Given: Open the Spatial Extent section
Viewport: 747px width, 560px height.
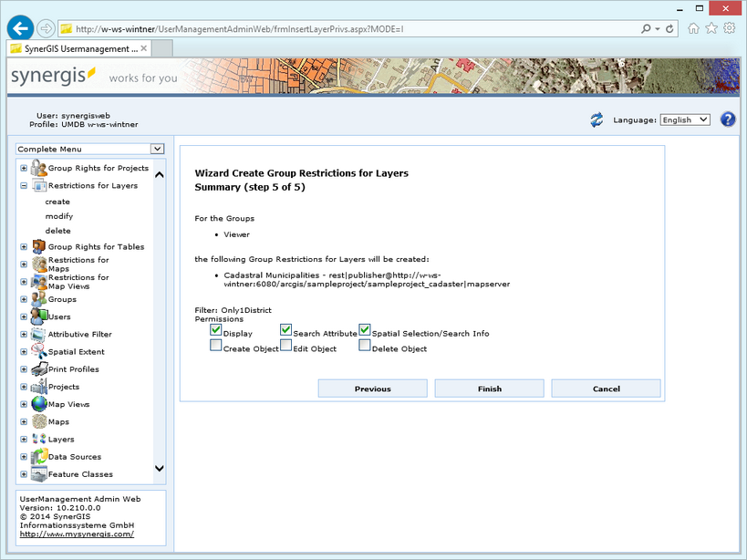Looking at the screenshot, I should pyautogui.click(x=36, y=351).
